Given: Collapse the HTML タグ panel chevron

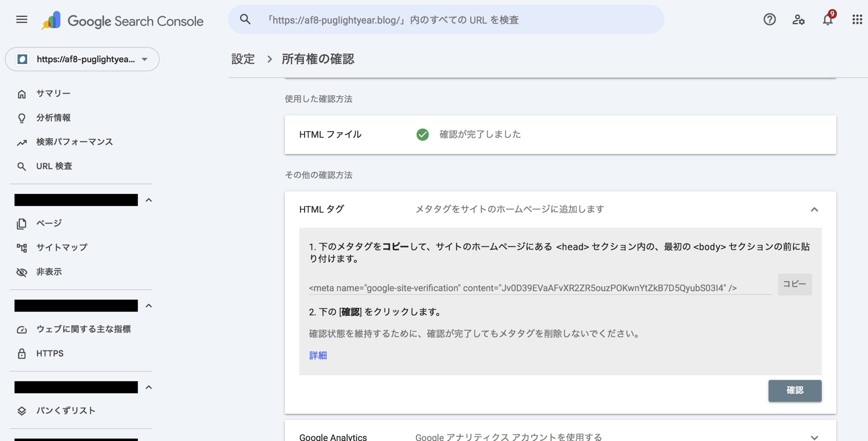Looking at the screenshot, I should coord(814,210).
